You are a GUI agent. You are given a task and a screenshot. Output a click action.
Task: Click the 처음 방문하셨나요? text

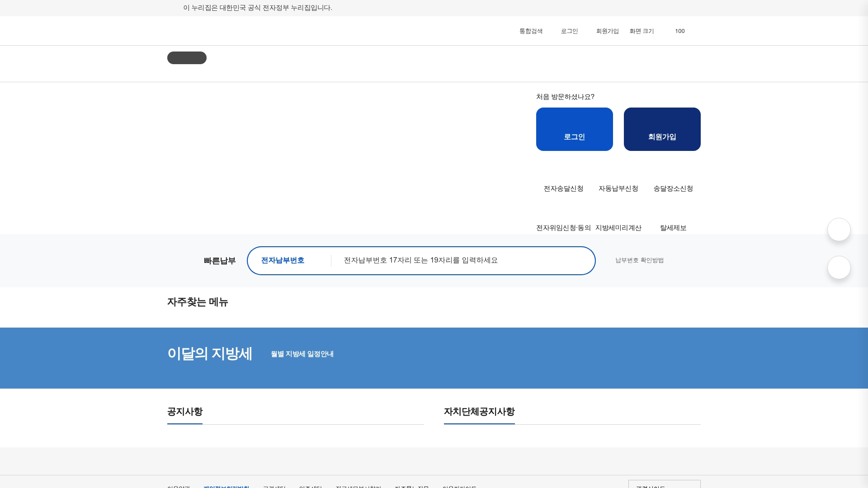click(x=565, y=97)
